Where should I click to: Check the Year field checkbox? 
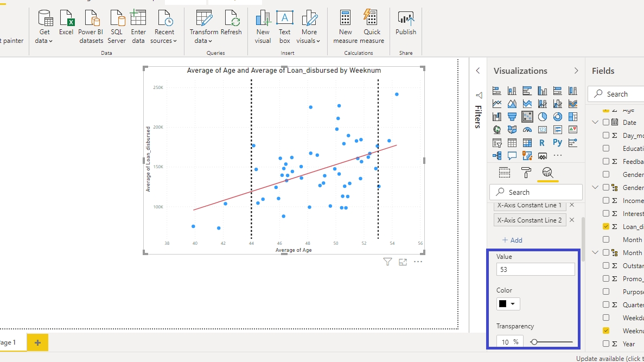pyautogui.click(x=606, y=344)
